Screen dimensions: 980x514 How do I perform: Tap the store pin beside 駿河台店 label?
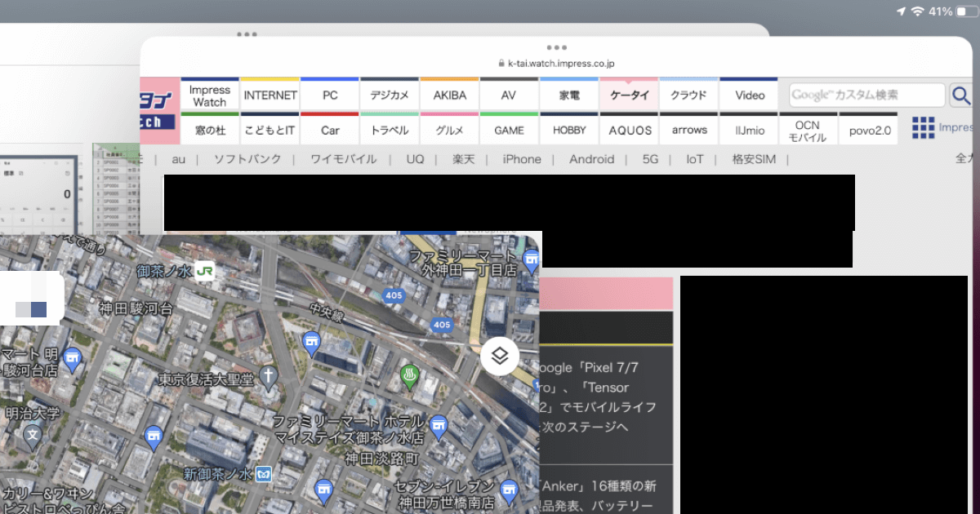73,357
